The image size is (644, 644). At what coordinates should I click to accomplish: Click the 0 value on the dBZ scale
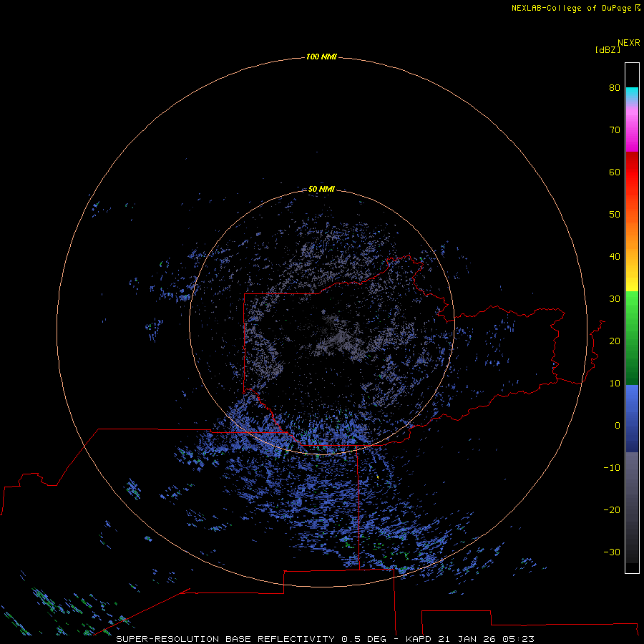[618, 426]
